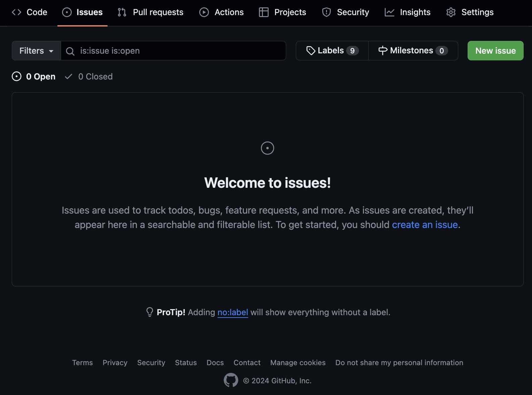Open the Privacy footer link

point(115,362)
